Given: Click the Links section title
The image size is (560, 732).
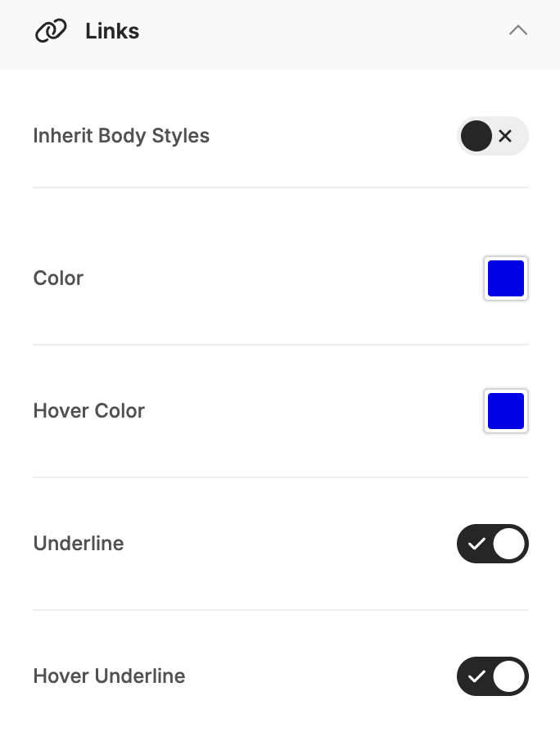Looking at the screenshot, I should click(112, 32).
